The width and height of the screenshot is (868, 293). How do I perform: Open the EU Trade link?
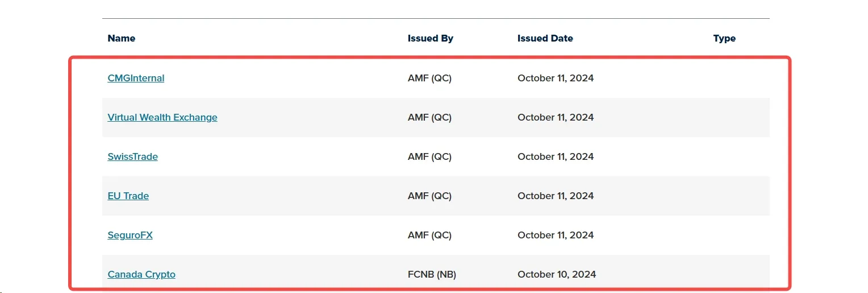click(128, 196)
